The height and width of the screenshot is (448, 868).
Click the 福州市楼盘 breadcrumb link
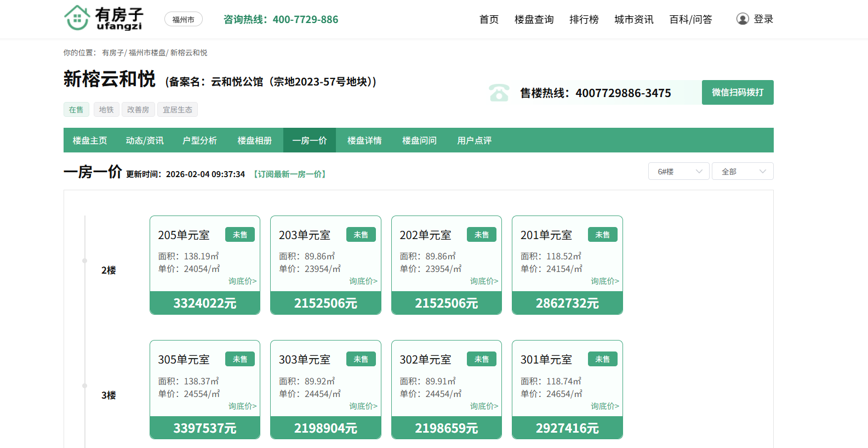click(147, 53)
